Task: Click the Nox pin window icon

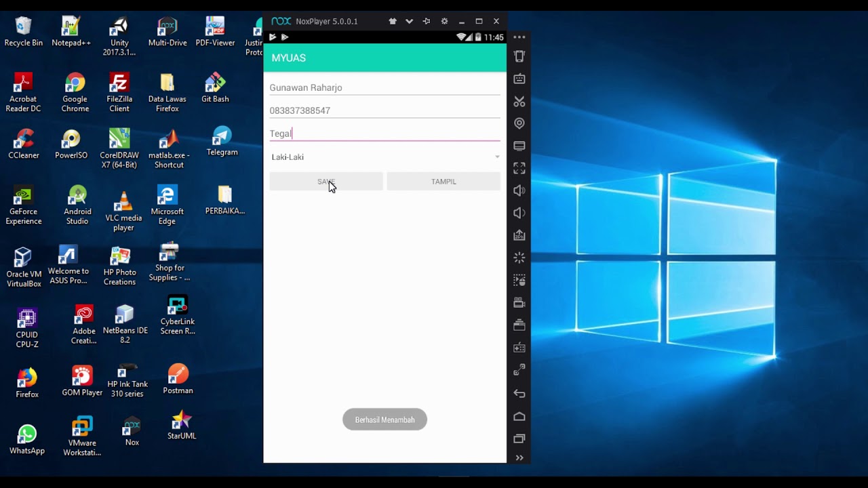Action: point(427,21)
